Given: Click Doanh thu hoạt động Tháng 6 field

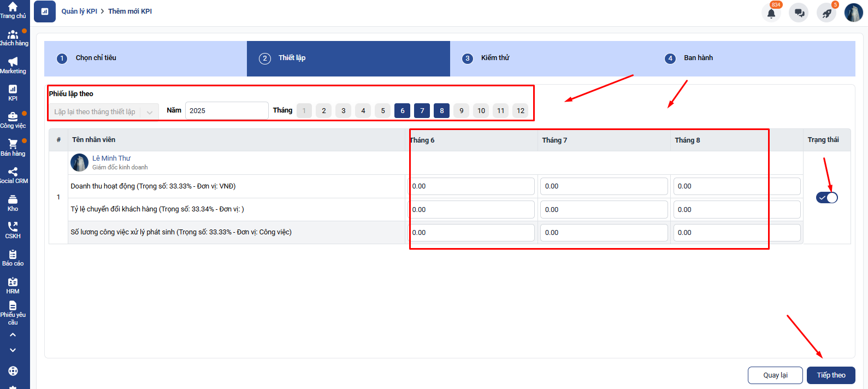Looking at the screenshot, I should pos(471,186).
